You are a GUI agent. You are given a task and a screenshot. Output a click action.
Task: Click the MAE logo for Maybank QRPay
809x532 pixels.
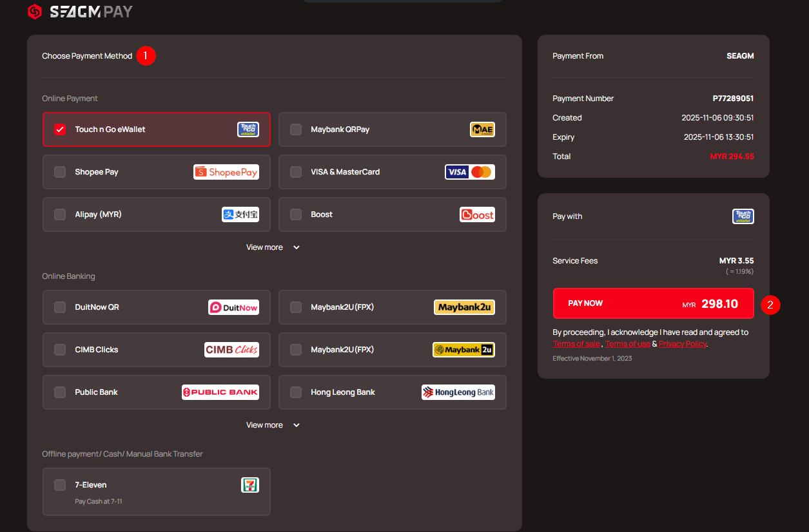tap(482, 129)
